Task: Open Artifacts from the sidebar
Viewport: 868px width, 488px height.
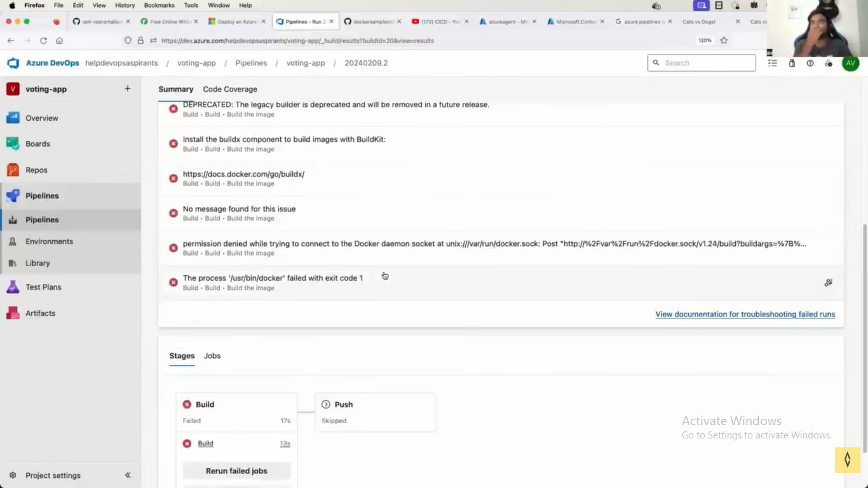Action: click(x=40, y=313)
